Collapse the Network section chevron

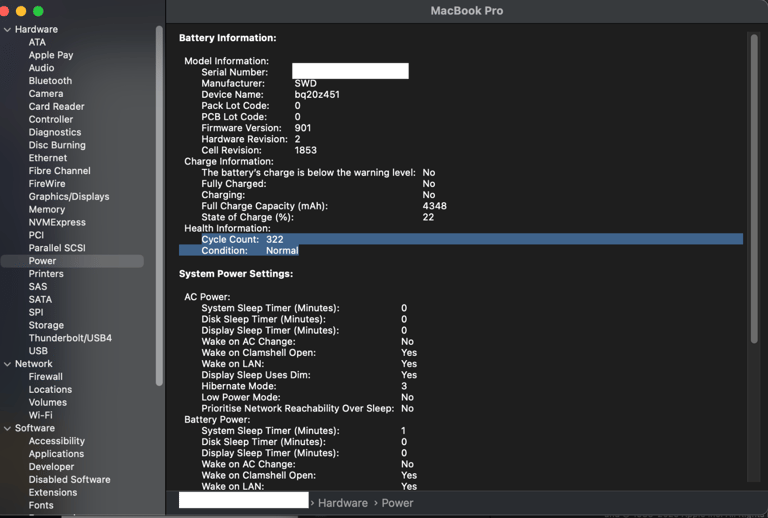click(x=7, y=364)
